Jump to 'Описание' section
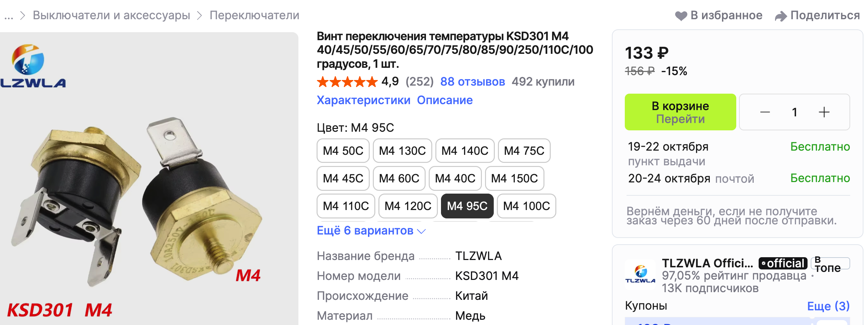 coord(444,100)
